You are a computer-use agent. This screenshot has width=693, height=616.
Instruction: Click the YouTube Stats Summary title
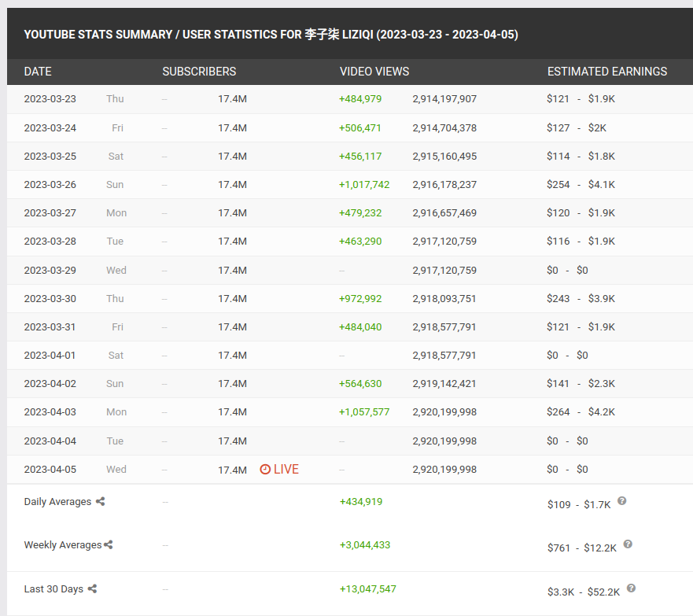[271, 35]
